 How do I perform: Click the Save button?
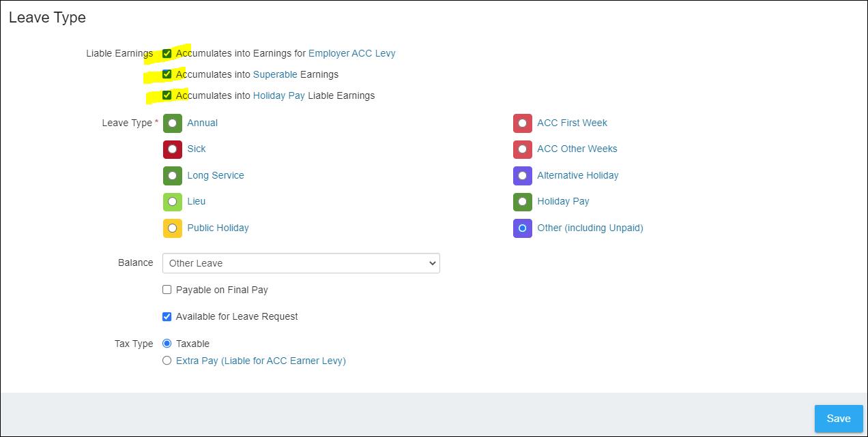[x=839, y=419]
